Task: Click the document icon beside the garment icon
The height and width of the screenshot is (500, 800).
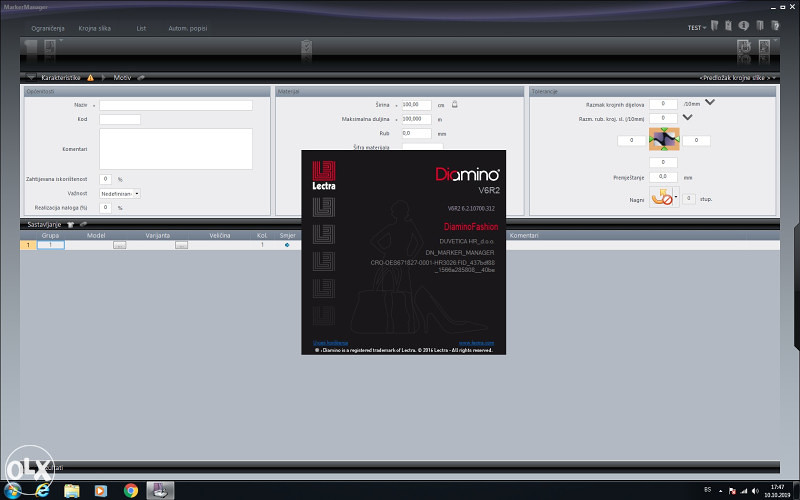Action: (49, 47)
